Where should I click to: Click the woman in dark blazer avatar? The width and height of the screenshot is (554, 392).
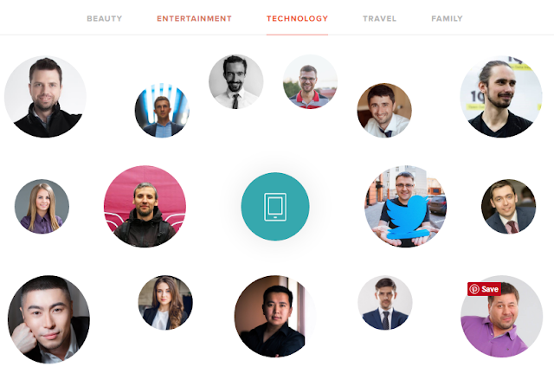(x=165, y=303)
